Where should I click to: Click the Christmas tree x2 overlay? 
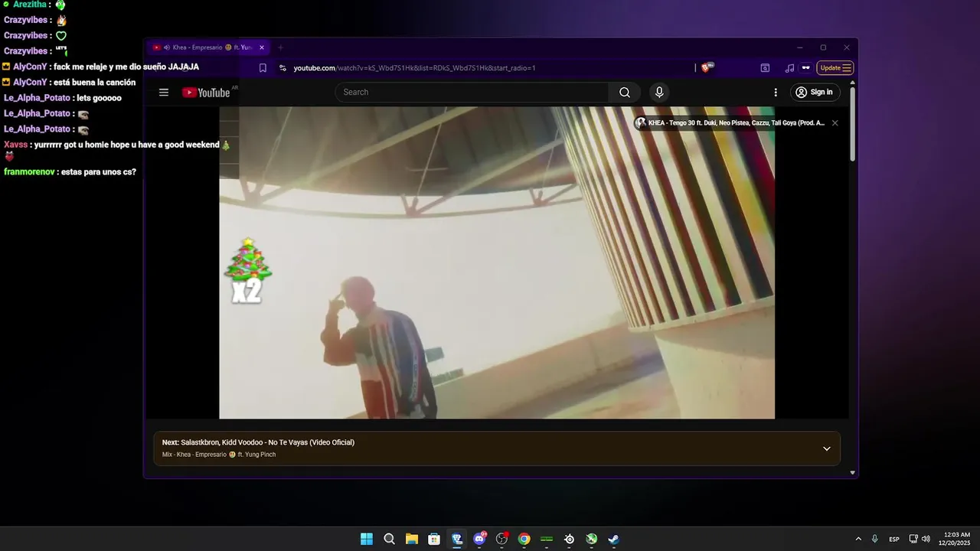point(247,270)
